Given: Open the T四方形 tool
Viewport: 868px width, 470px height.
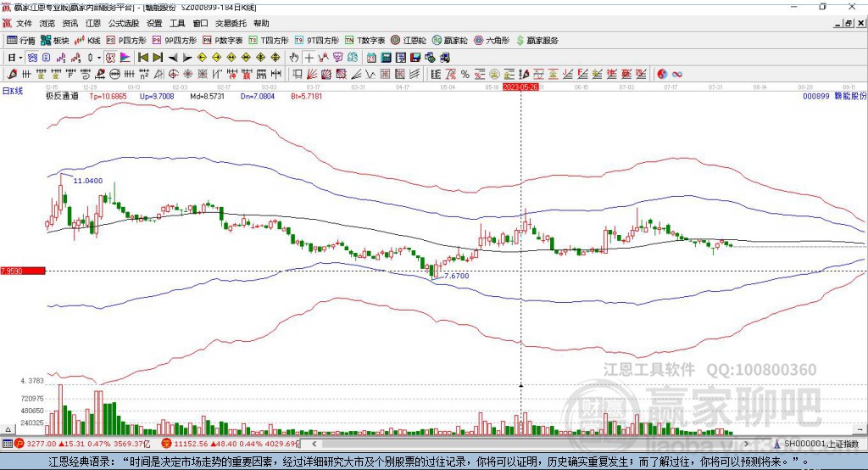Looking at the screenshot, I should click(x=269, y=41).
